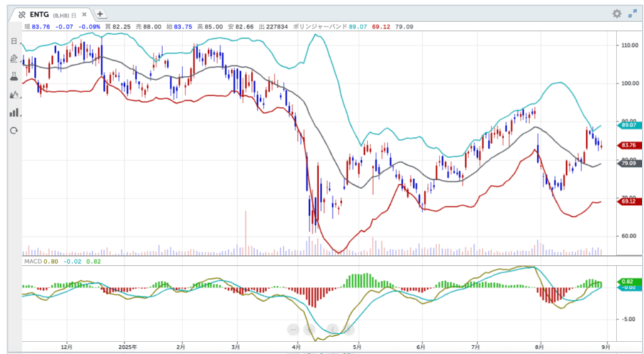
Task: Close the ENTG chart tab
Action: click(84, 14)
